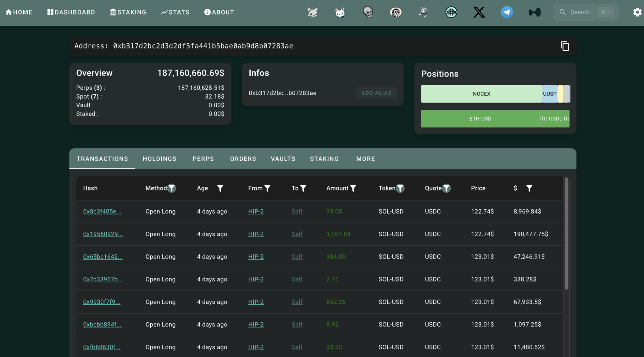This screenshot has width=644, height=357.
Task: Click the white cat mascot icon in navbar
Action: 340,12
